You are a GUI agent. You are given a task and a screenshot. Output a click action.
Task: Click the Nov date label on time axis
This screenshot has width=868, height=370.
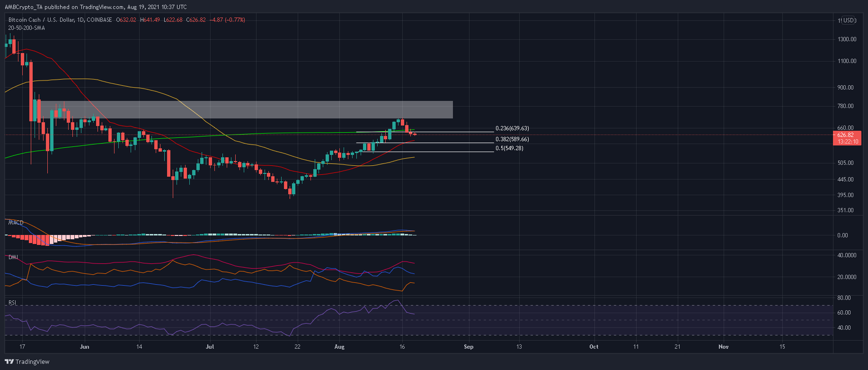(x=724, y=347)
